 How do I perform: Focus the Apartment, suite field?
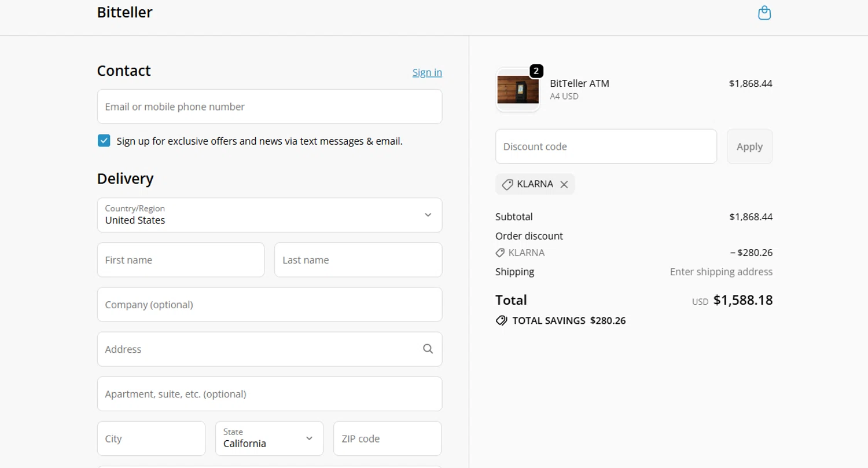pos(270,394)
